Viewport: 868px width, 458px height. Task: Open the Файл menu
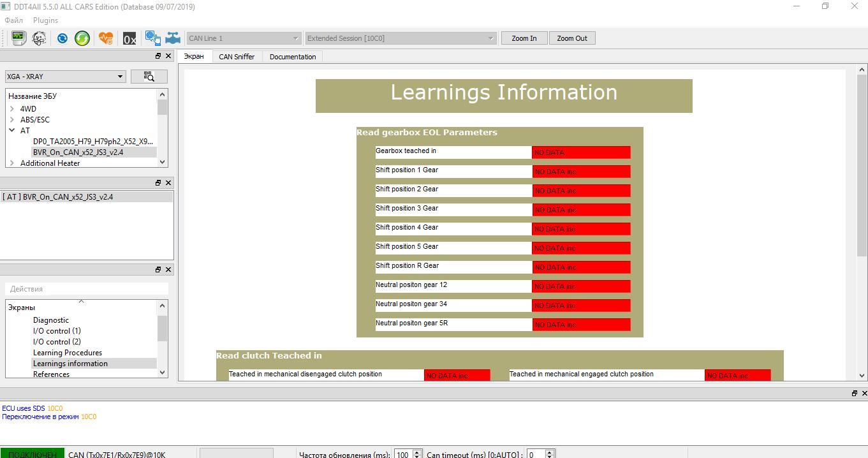tap(14, 20)
